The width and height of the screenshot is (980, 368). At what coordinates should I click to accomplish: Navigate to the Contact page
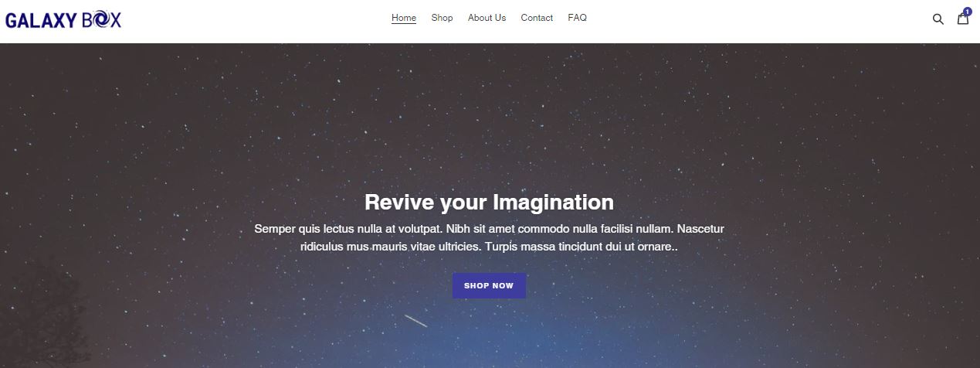click(537, 18)
